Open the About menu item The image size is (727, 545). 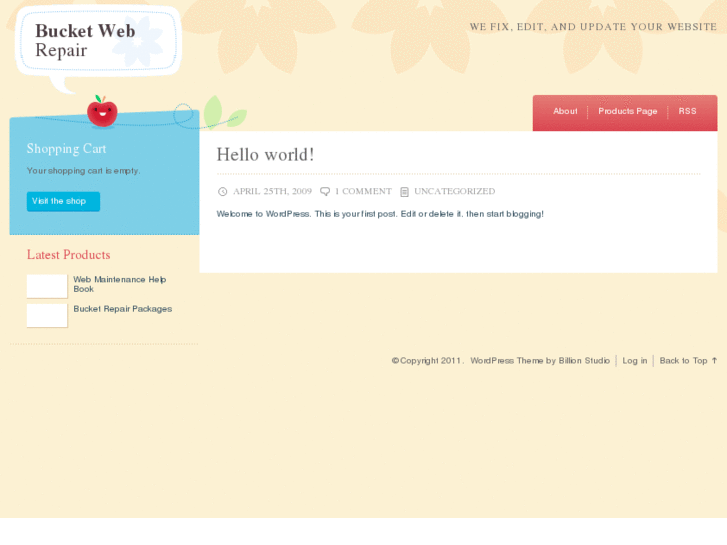565,111
